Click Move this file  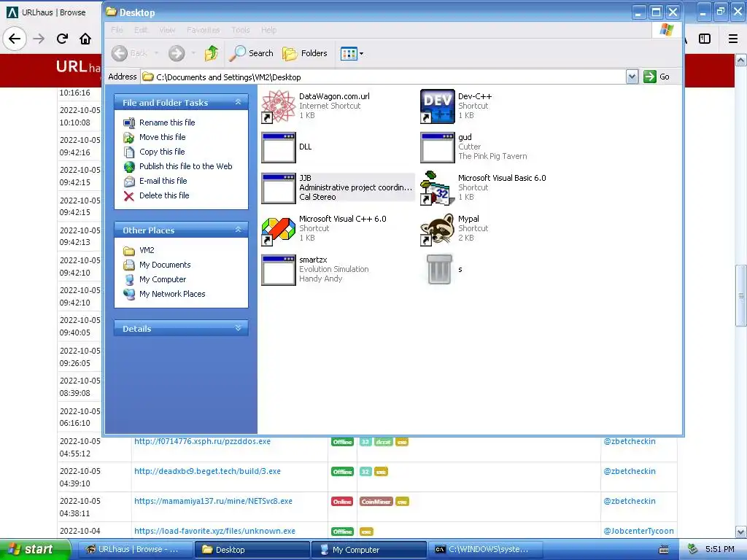(155, 137)
